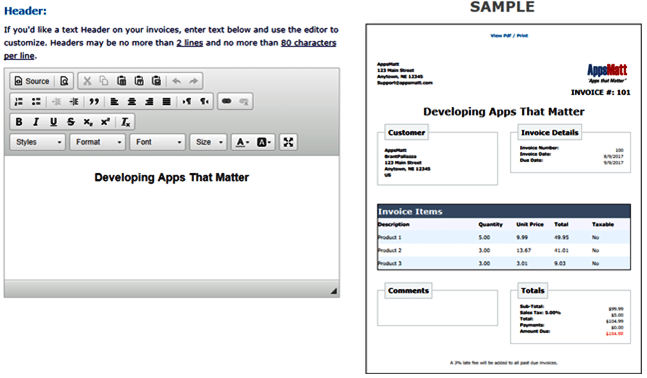Click the Redo arrow

click(193, 81)
